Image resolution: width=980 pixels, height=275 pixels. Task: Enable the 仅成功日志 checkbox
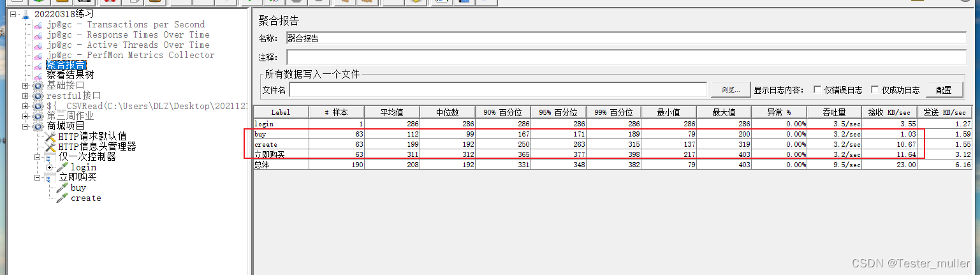(875, 90)
